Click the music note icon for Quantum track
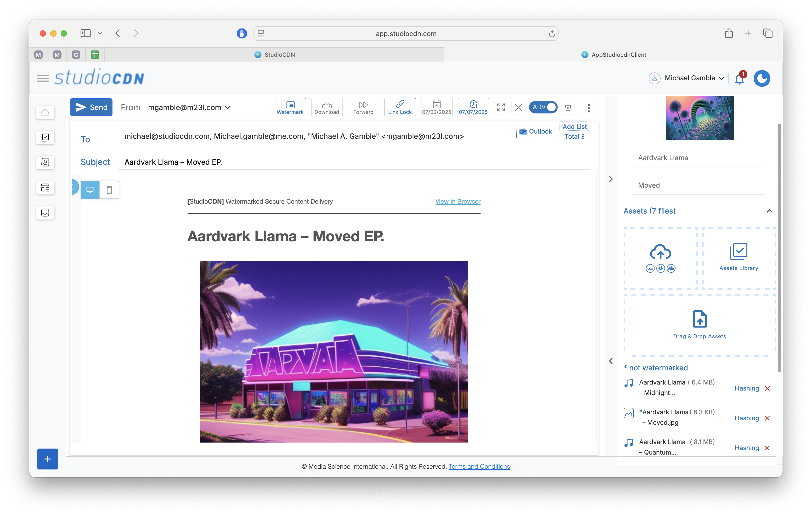The image size is (812, 516). [x=629, y=443]
